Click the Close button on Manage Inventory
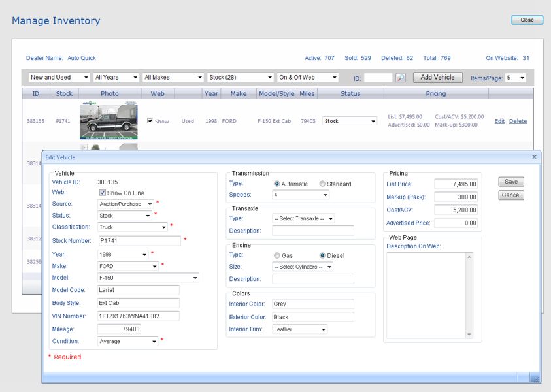 527,20
